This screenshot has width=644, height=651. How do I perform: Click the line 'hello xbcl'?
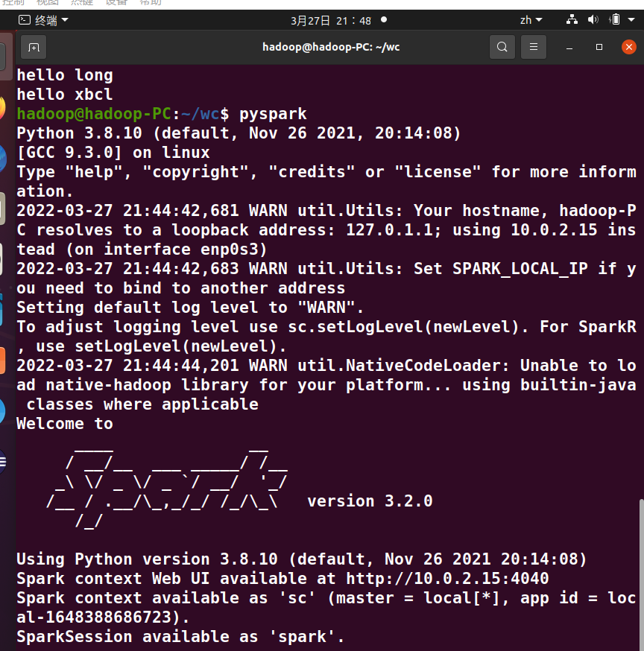pos(65,95)
